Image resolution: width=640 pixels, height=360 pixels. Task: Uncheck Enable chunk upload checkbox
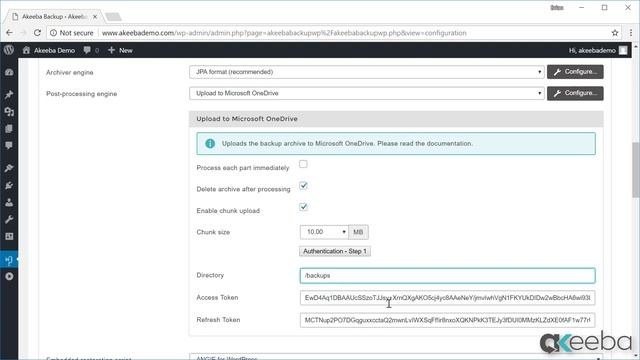303,207
